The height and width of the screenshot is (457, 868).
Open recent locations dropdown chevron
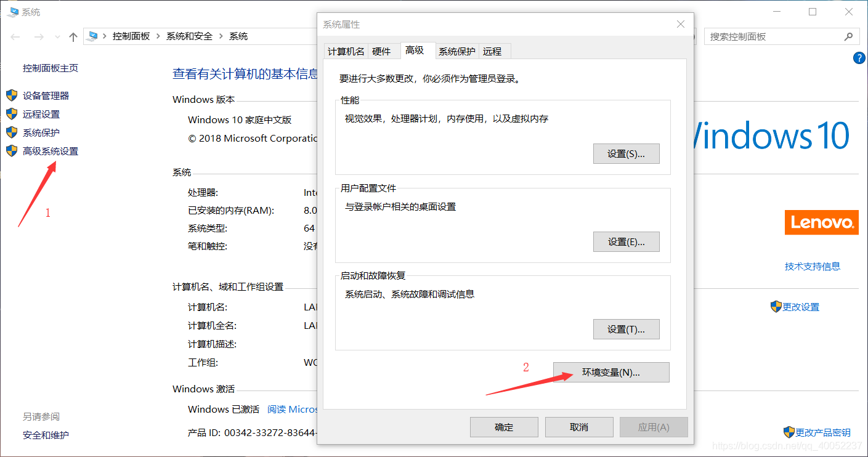click(x=57, y=37)
